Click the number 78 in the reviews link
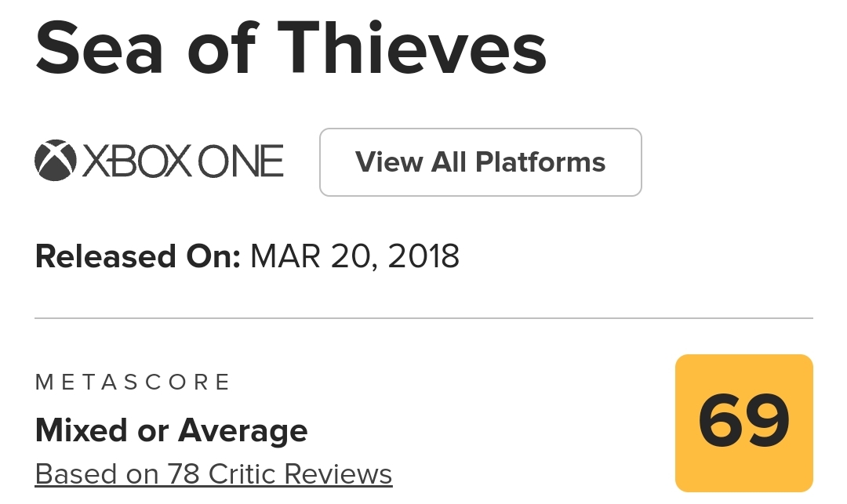 pos(183,474)
